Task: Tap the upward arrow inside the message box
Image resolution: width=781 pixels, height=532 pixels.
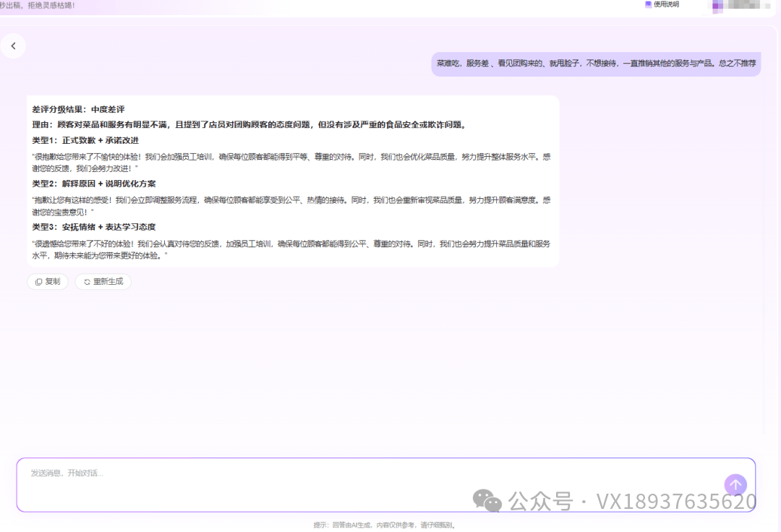Action: pos(735,485)
